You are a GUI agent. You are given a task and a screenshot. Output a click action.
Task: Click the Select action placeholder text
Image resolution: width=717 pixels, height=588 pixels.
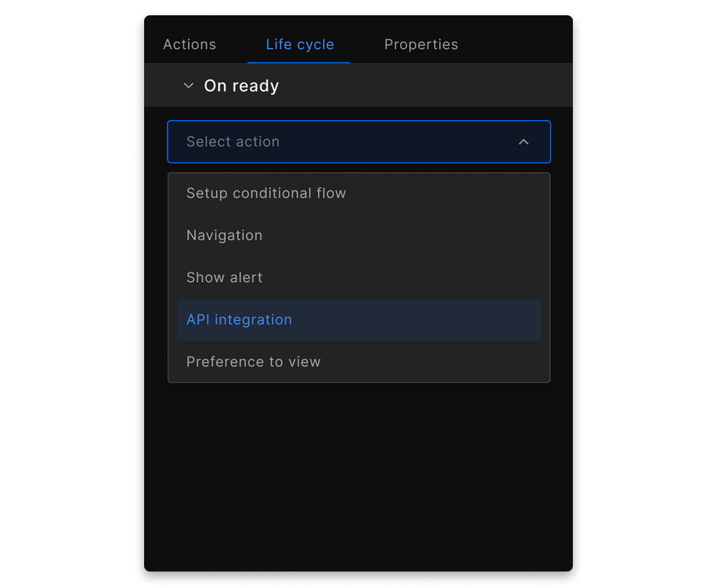click(233, 141)
